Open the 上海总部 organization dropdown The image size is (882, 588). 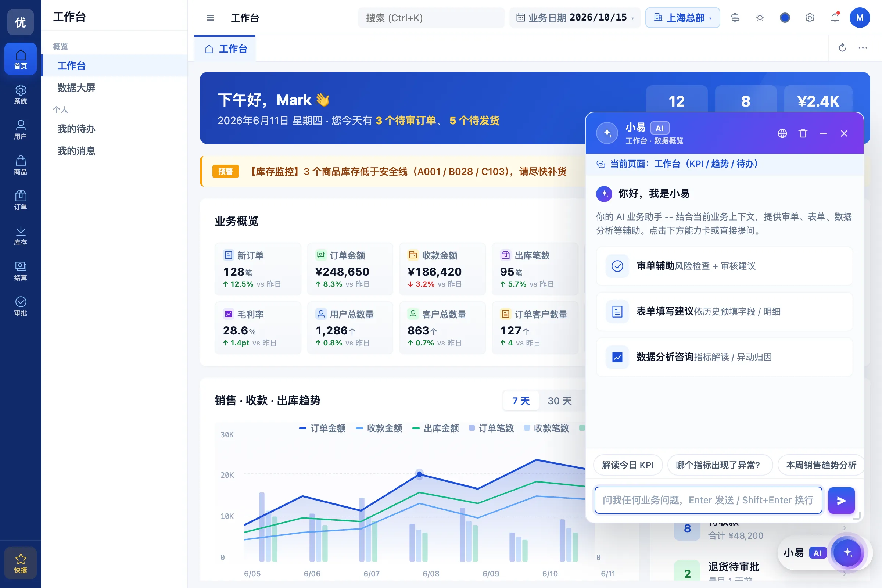[x=682, y=18]
